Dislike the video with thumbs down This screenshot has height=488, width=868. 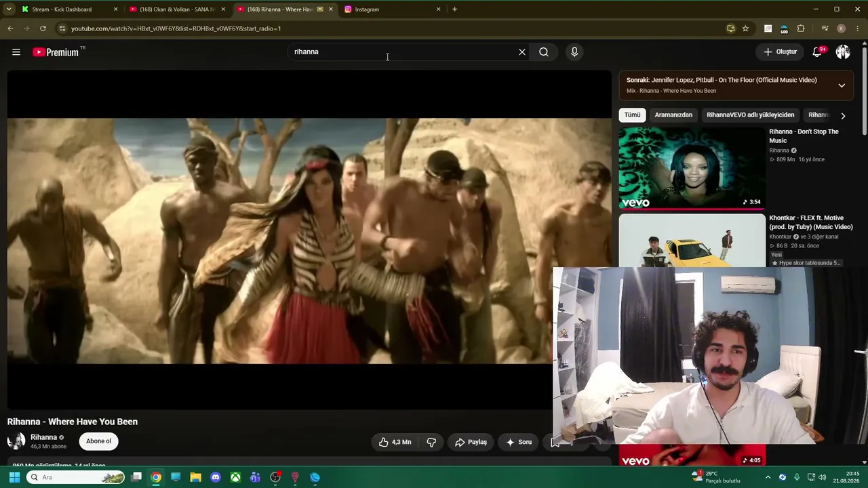(431, 442)
